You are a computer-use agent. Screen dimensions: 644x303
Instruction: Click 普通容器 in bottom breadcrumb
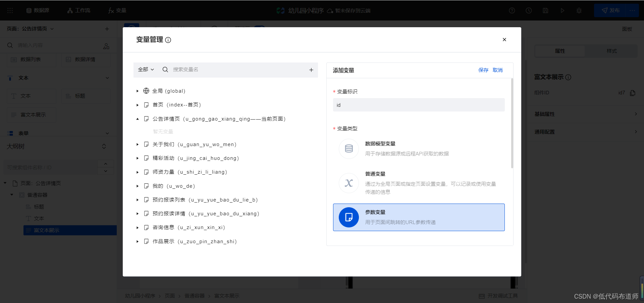click(195, 296)
